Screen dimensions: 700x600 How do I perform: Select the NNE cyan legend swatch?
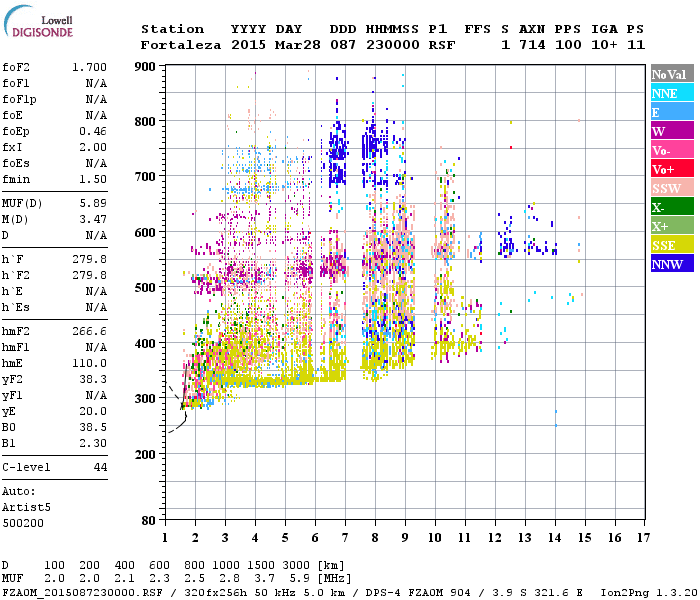coord(672,93)
